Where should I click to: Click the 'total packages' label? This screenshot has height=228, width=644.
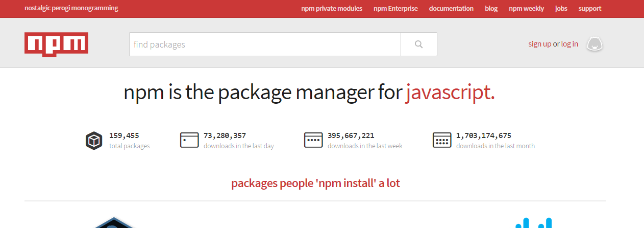coord(130,146)
